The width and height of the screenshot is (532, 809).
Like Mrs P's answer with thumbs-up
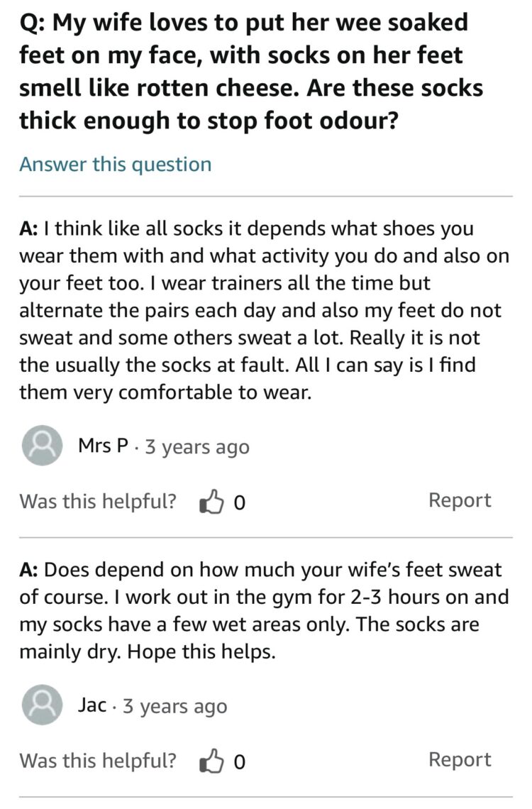pos(212,503)
